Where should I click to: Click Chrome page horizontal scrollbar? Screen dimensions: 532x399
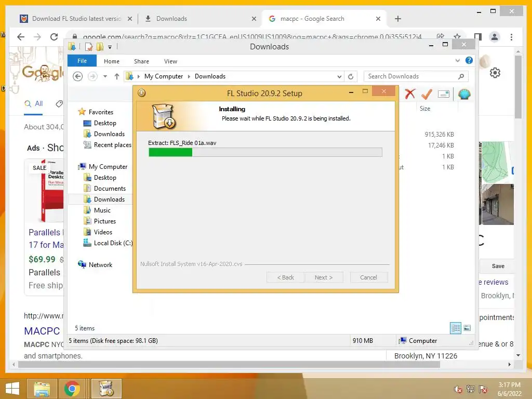point(229,364)
